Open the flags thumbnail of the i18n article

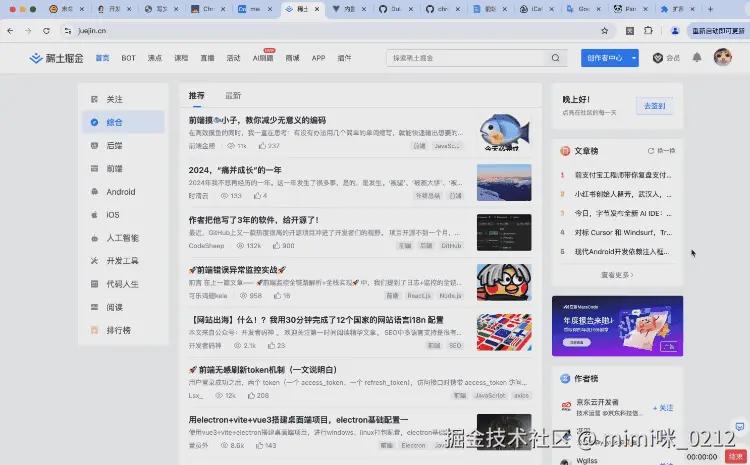coord(504,332)
